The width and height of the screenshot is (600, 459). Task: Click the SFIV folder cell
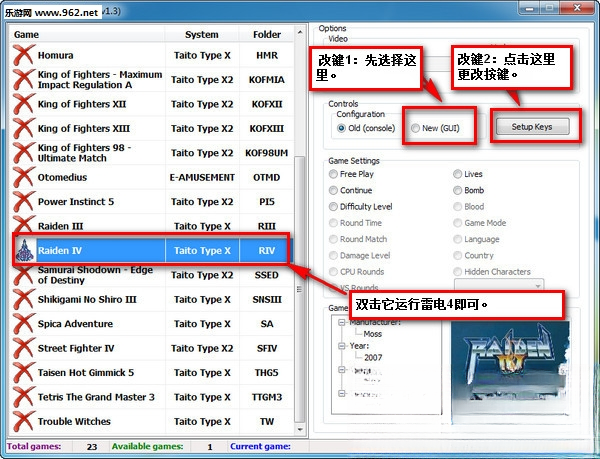[x=267, y=348]
